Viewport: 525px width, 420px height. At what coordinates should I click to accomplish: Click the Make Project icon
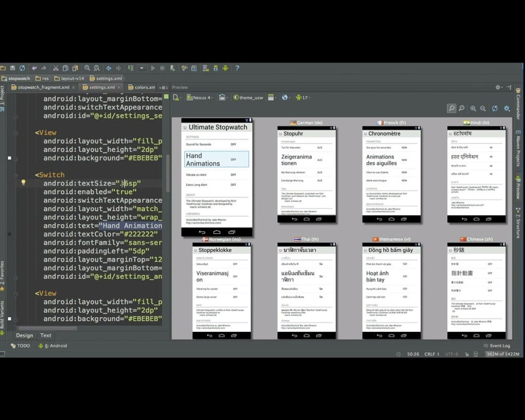pos(131,68)
